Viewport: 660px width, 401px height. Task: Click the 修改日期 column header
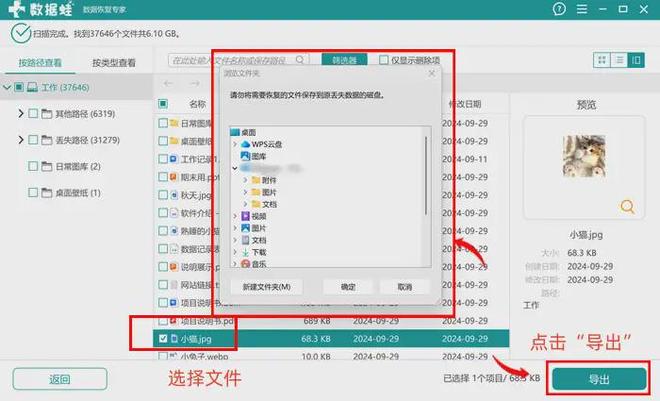pyautogui.click(x=465, y=104)
